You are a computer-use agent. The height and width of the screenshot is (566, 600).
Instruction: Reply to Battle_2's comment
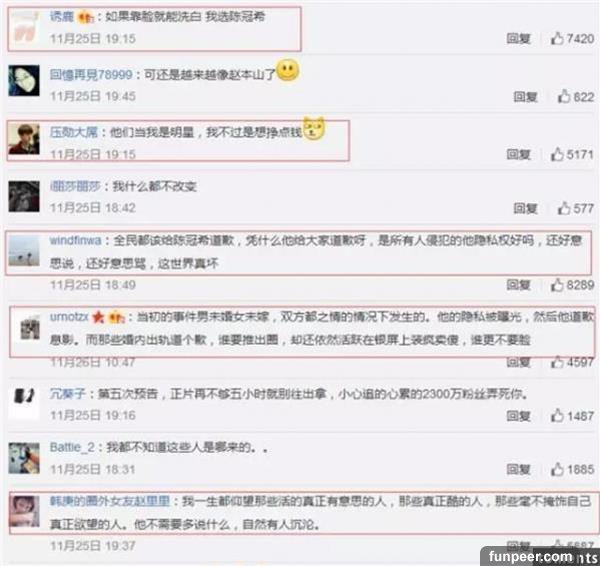pyautogui.click(x=518, y=469)
